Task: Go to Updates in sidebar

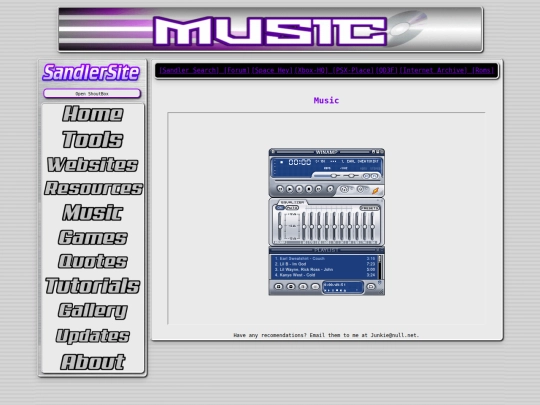Action: (93, 336)
